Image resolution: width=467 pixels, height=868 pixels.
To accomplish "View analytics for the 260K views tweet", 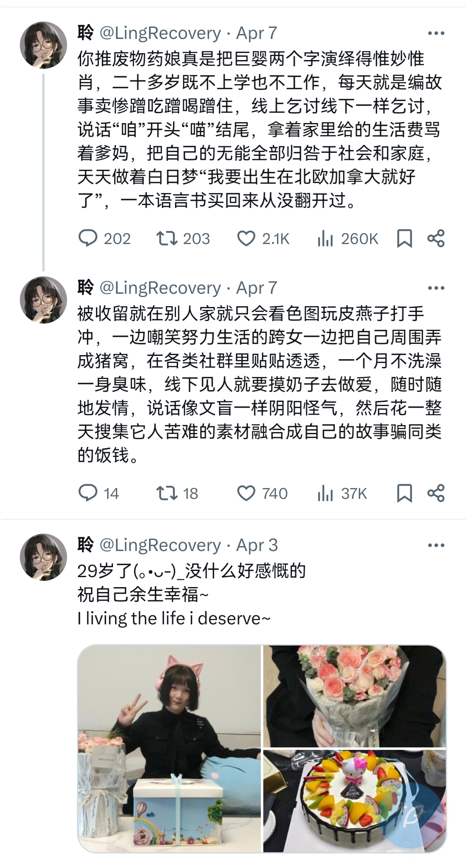I will pos(325,238).
